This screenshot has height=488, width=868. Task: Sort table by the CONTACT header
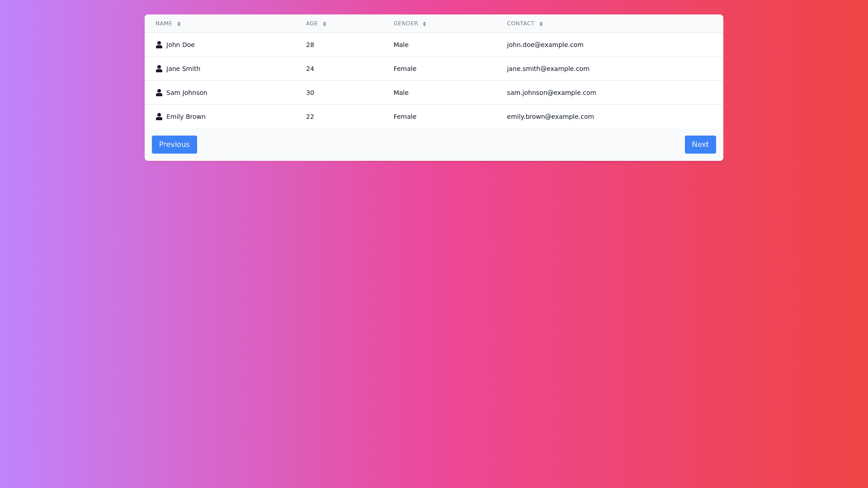click(520, 23)
